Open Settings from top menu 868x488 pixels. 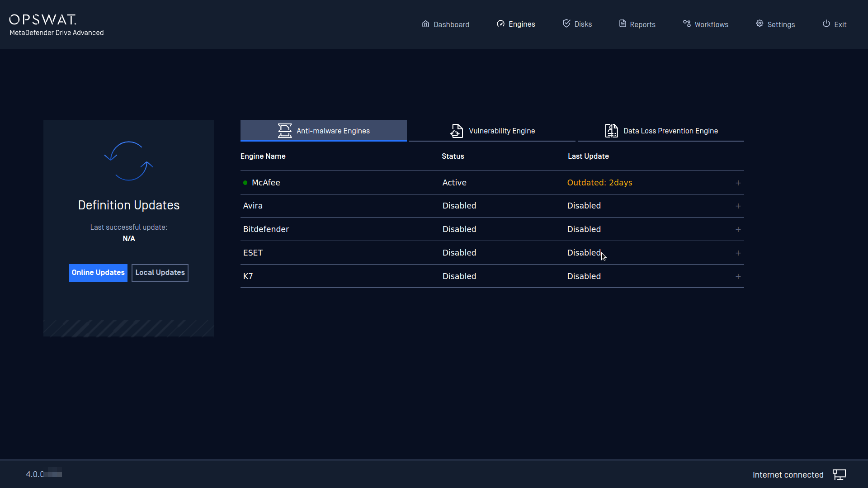point(775,24)
